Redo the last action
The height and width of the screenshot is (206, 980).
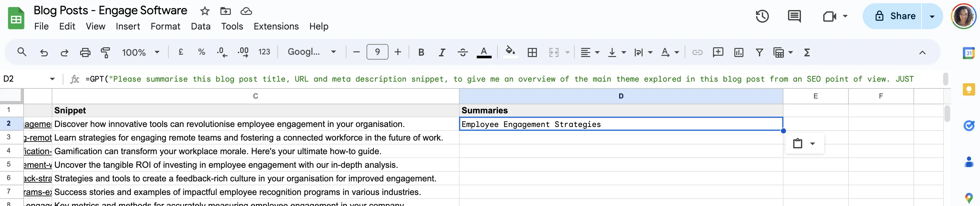64,52
